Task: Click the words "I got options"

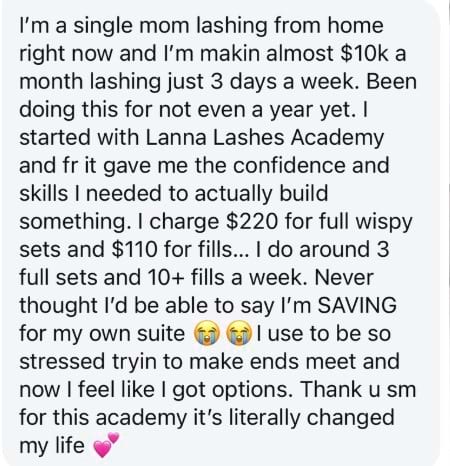Action: 224,390
